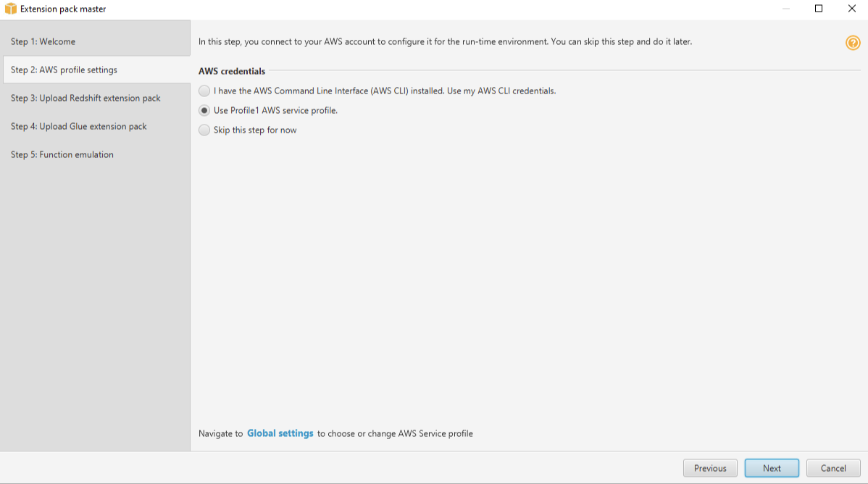The image size is (868, 484).
Task: Select the AWS CLI credentials option
Action: (x=205, y=91)
